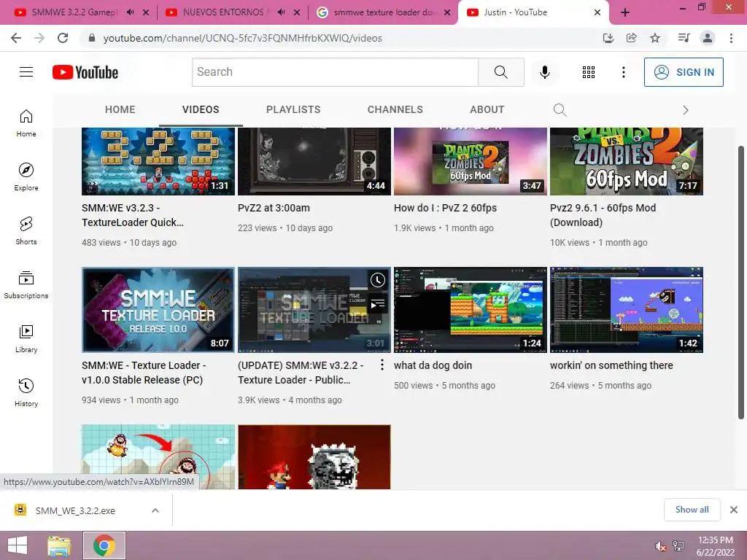Screen dimensions: 747x560
Task: Switch to NUEVOS ENTORNOS browser tab
Action: tap(223, 12)
